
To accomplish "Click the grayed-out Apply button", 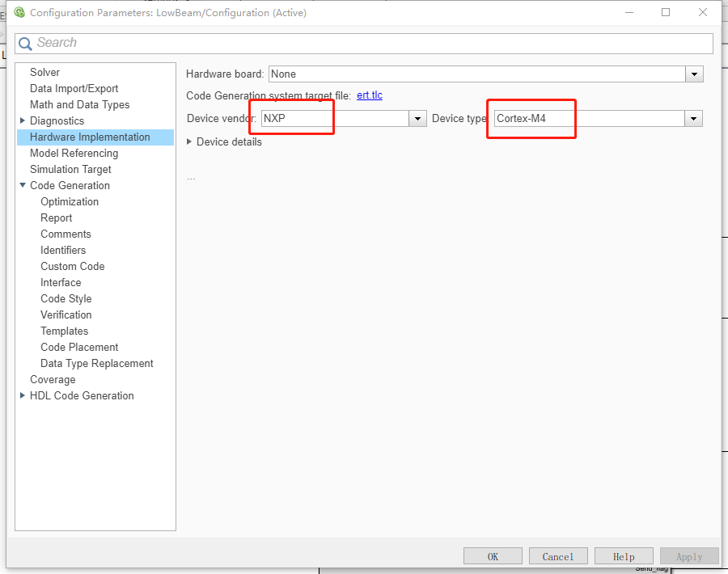I will [x=689, y=556].
